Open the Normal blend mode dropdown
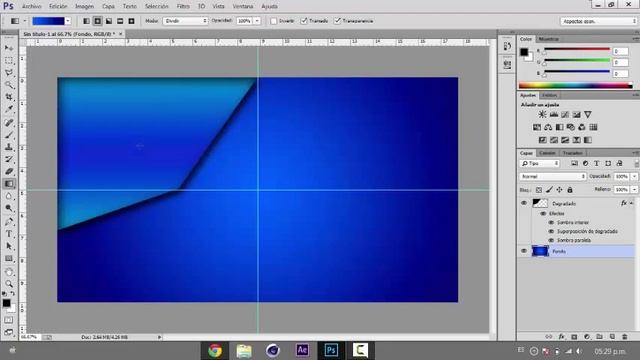The width and height of the screenshot is (640, 360). [x=553, y=176]
